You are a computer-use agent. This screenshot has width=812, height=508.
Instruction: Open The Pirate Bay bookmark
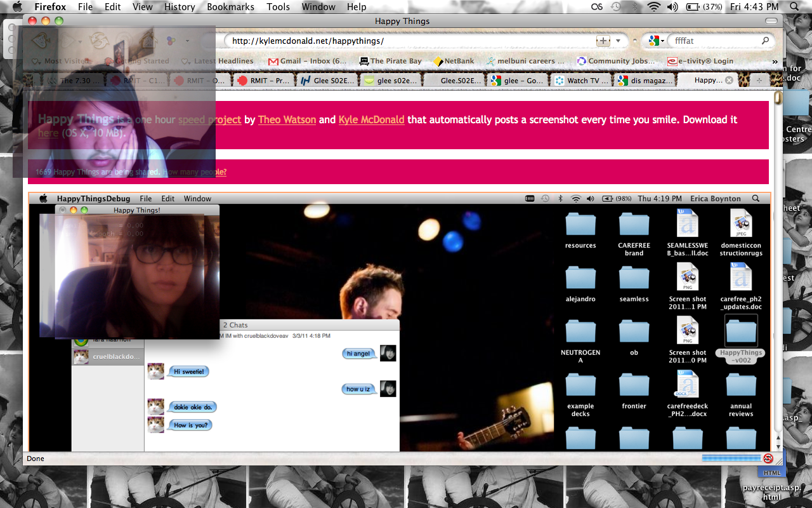(x=390, y=62)
